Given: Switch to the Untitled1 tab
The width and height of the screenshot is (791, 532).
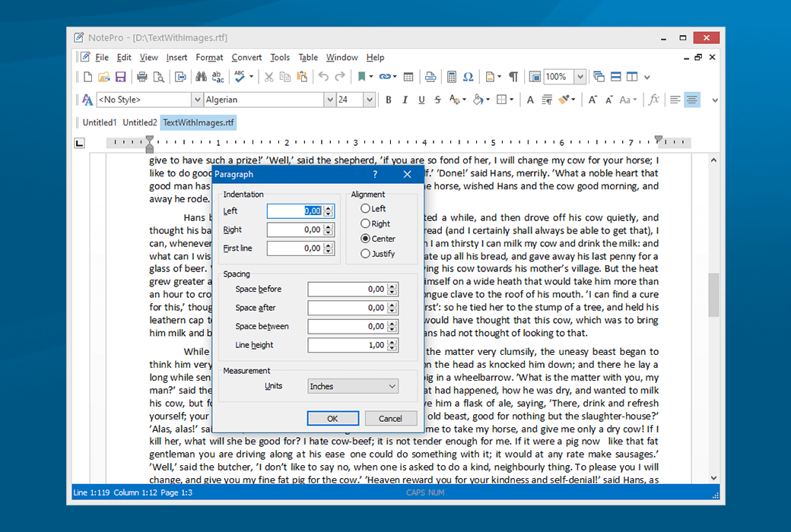Looking at the screenshot, I should [x=100, y=122].
